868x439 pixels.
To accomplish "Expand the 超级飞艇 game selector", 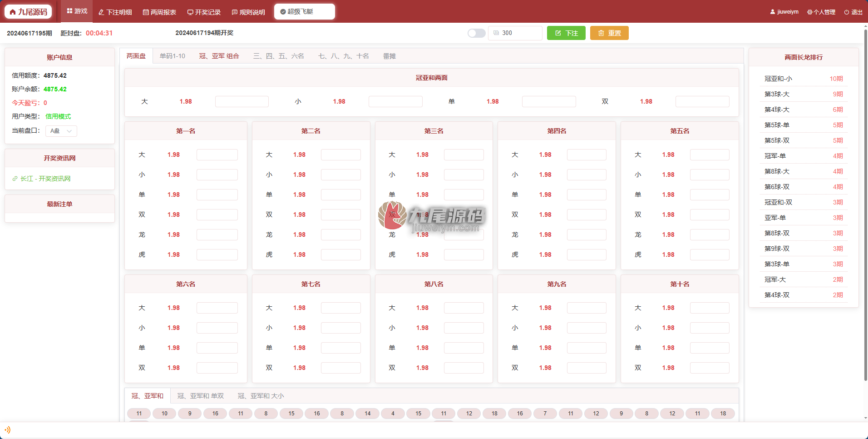I will (305, 12).
